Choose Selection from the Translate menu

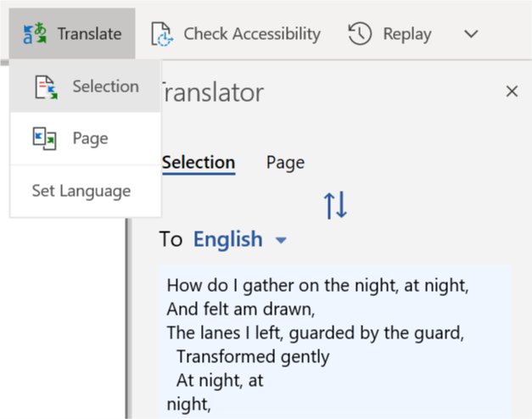tap(105, 87)
